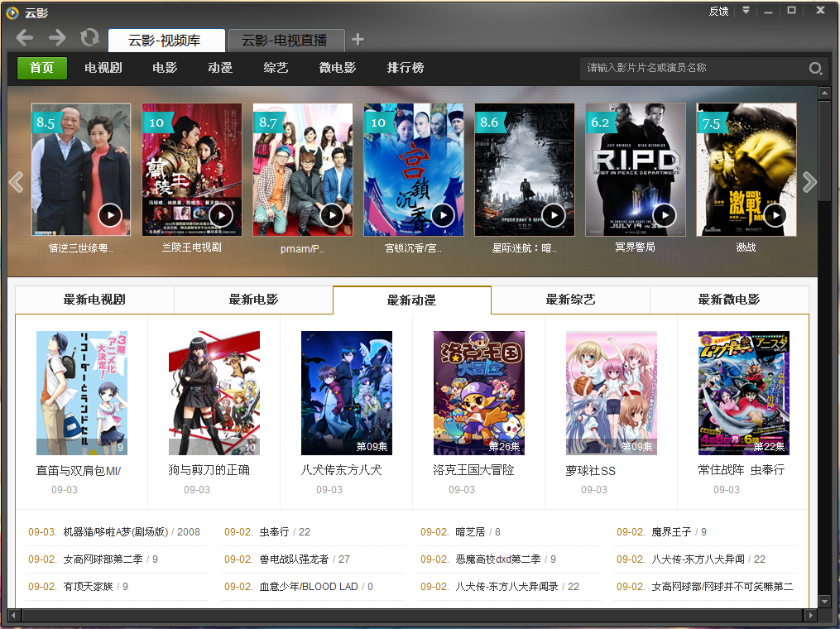Go to the 动漫 category

[x=220, y=68]
